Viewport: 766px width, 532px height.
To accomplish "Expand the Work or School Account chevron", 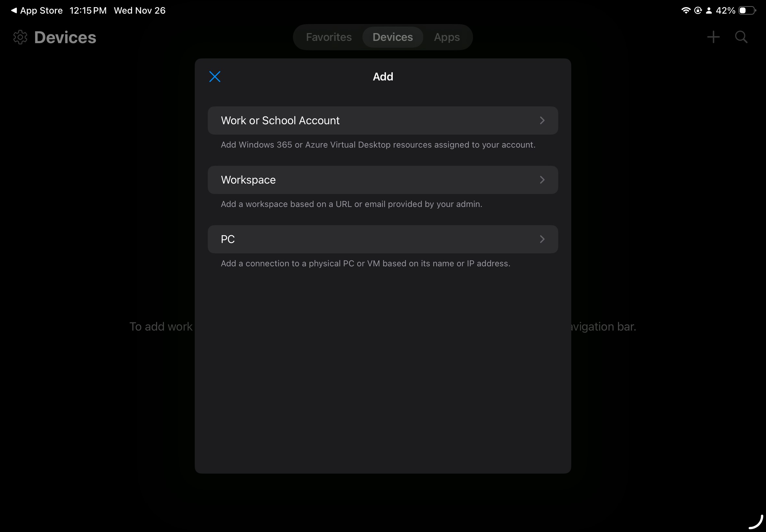I will click(542, 120).
